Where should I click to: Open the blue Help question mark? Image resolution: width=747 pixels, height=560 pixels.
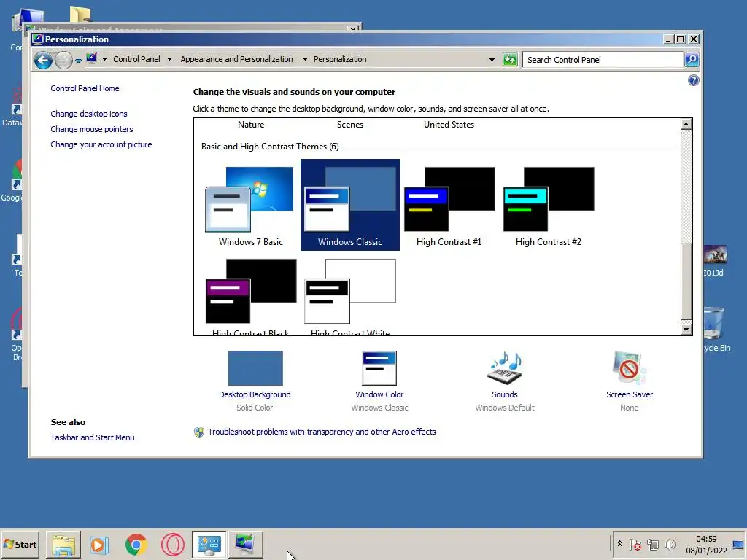click(x=693, y=80)
